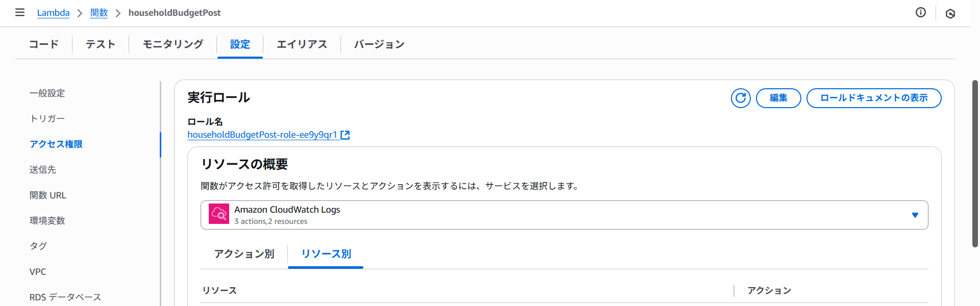
Task: Expand the CloudWatch Logs service dropdown arrow
Action: (x=915, y=215)
